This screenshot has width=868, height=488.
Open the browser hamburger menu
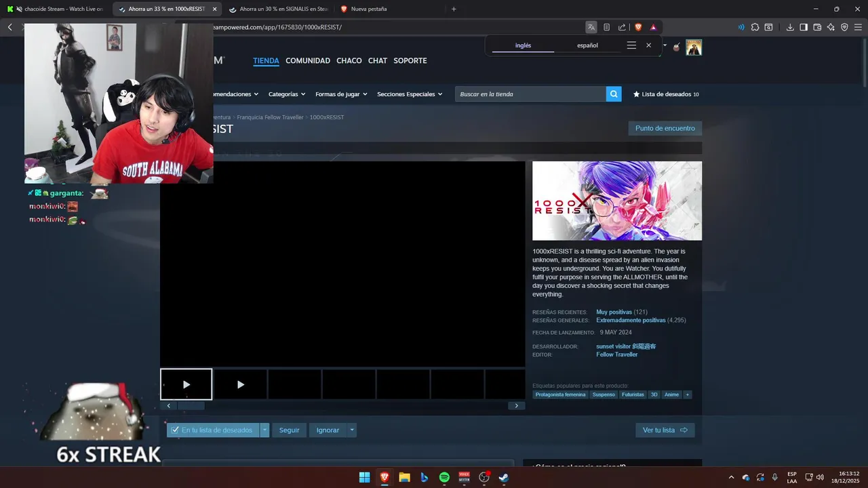tap(858, 27)
